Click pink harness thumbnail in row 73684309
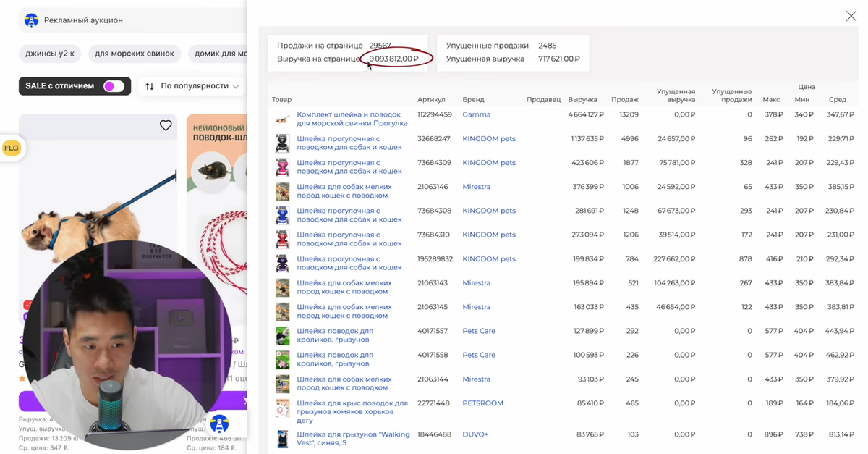The height and width of the screenshot is (454, 868). click(x=282, y=167)
